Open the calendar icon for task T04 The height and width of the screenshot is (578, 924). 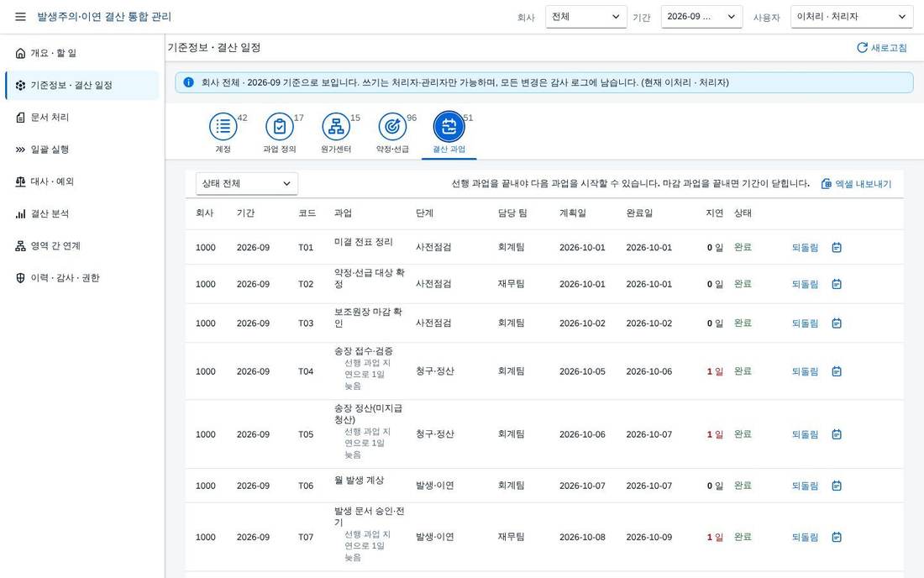coord(837,372)
